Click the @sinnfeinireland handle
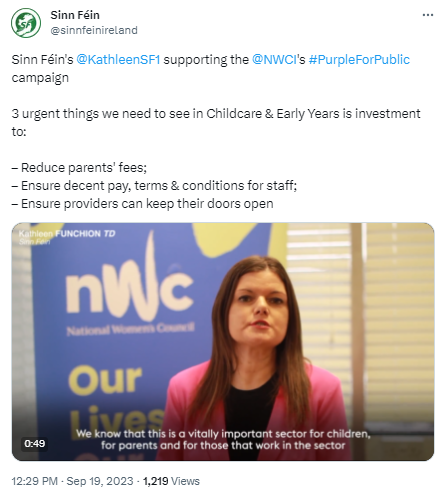This screenshot has height=495, width=445. click(x=94, y=30)
